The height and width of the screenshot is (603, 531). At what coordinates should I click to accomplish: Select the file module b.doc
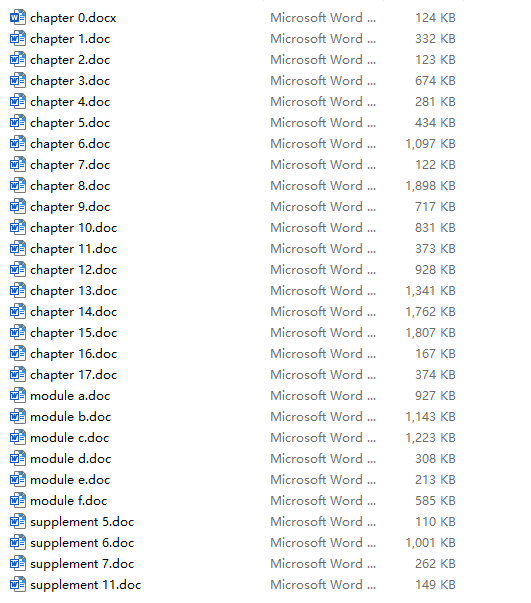tap(70, 417)
